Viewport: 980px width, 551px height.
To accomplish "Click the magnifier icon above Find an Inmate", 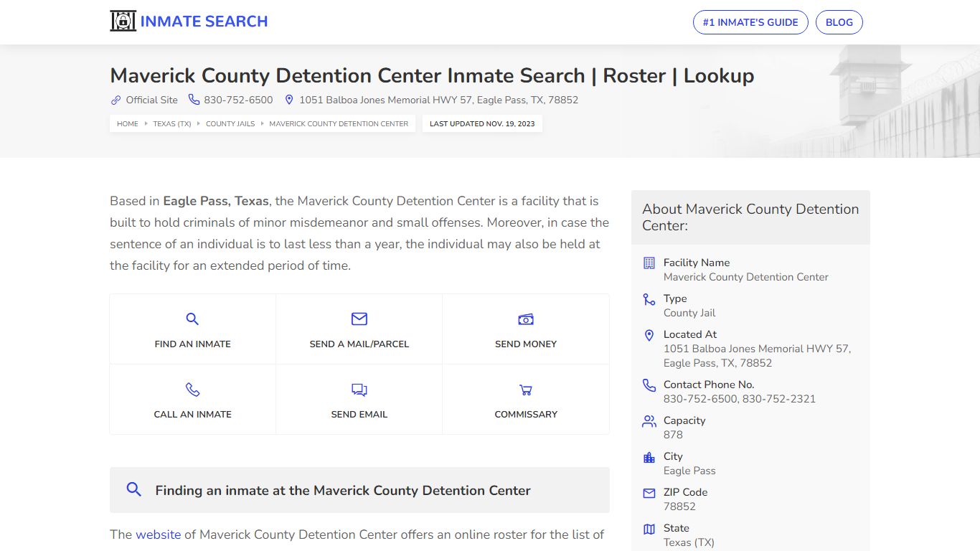I will (x=192, y=319).
